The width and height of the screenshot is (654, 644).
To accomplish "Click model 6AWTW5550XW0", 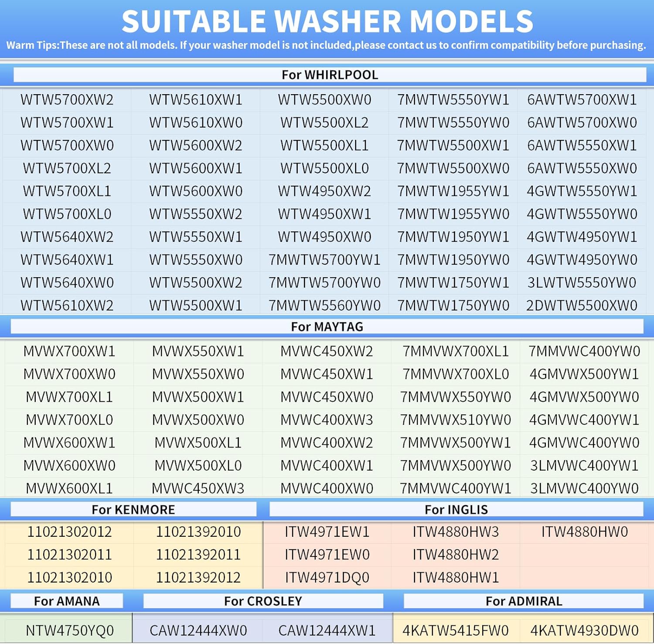I will click(582, 168).
